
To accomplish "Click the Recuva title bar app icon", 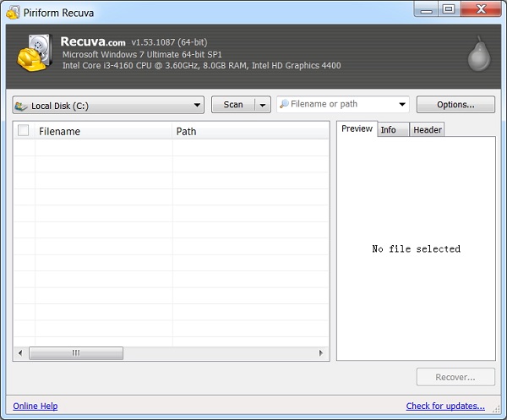I will (x=13, y=13).
